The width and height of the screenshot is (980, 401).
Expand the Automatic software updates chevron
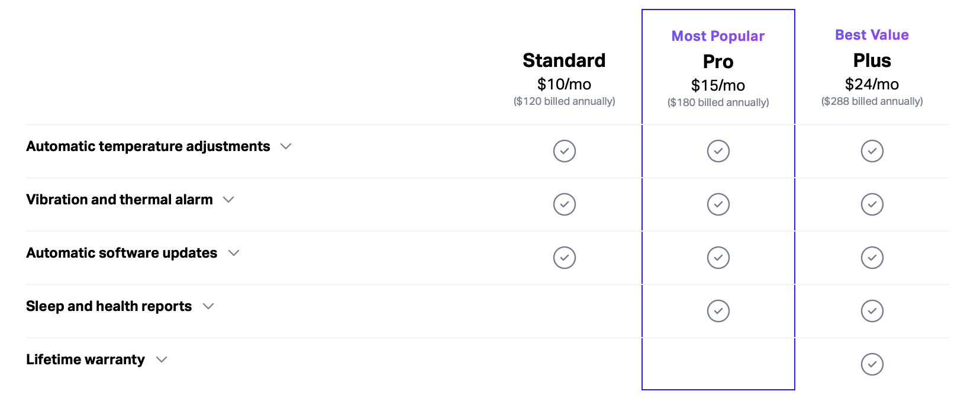[234, 253]
